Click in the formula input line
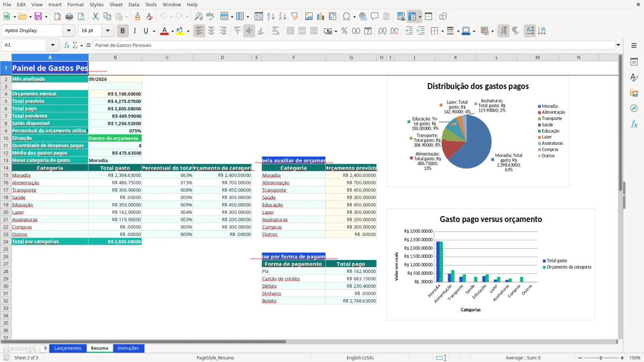The width and height of the screenshot is (644, 362). click(x=353, y=45)
